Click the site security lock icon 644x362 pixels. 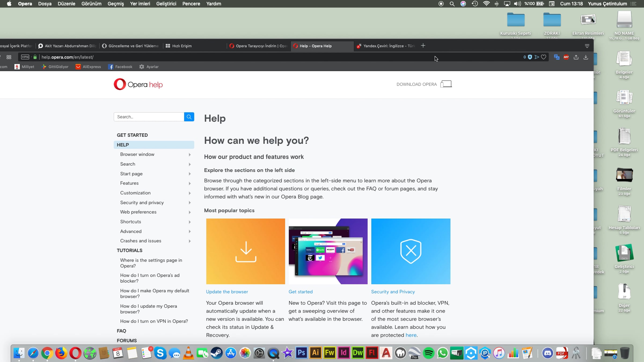35,57
